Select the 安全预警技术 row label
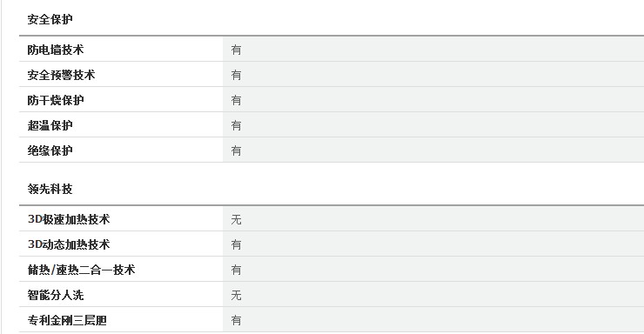The image size is (644, 334). 61,75
